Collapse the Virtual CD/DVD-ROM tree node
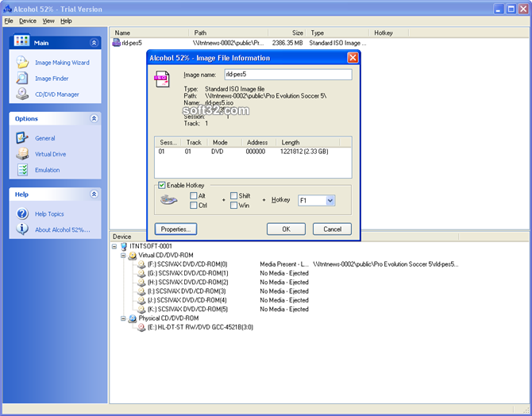The image size is (532, 416). tap(123, 256)
